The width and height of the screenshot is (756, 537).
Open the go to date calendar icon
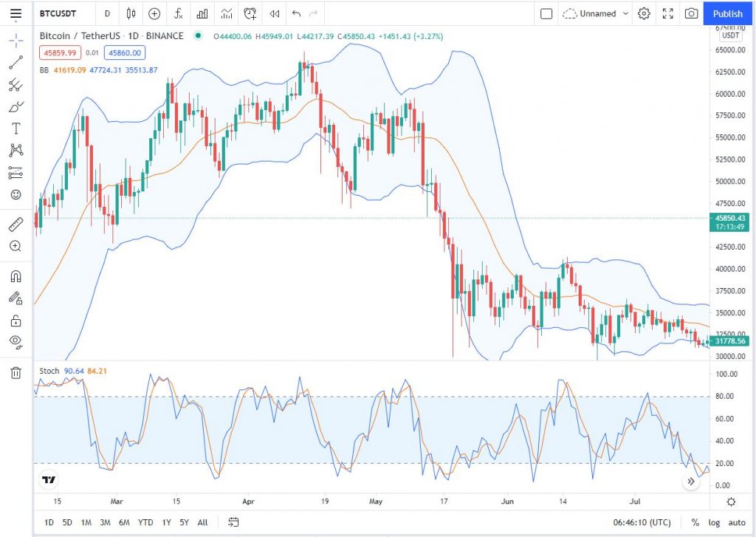click(x=233, y=522)
